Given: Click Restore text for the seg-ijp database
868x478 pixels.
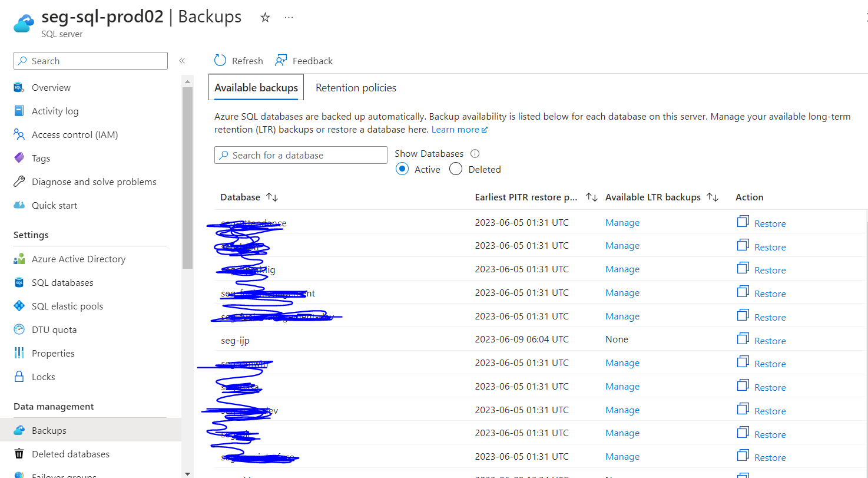Looking at the screenshot, I should (x=770, y=341).
